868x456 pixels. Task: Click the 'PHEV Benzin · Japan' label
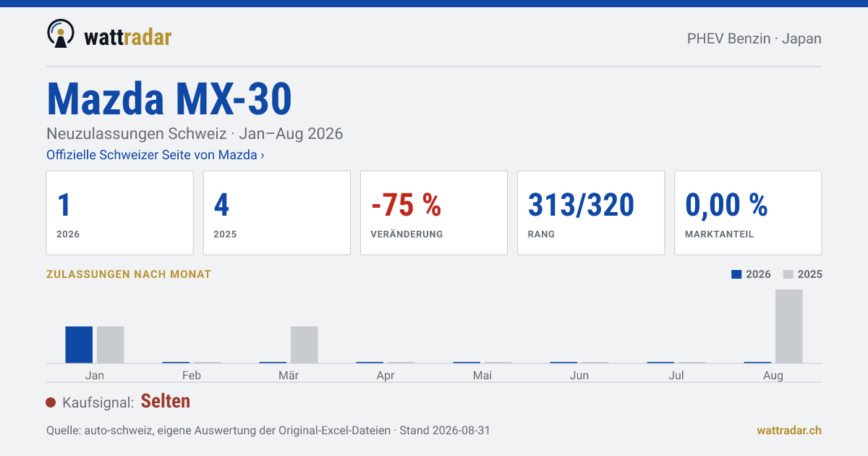(754, 38)
